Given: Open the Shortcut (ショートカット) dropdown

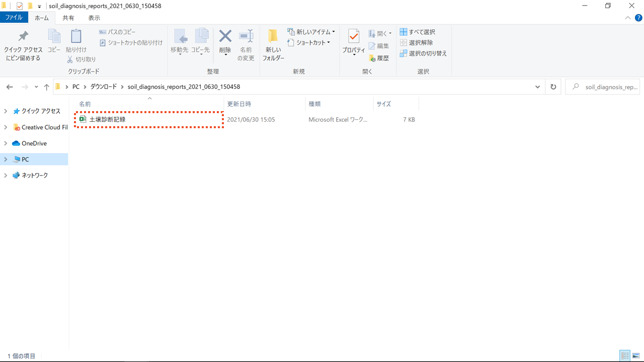Looking at the screenshot, I should 308,43.
